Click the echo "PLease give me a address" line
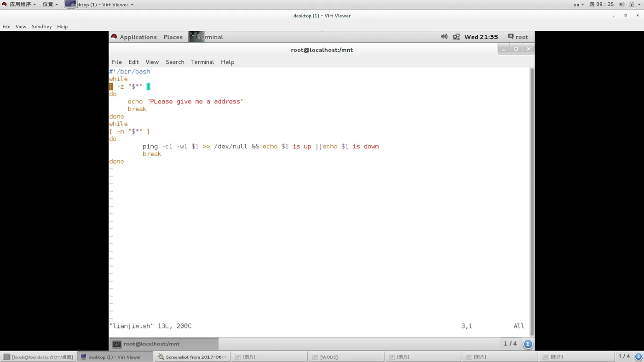The width and height of the screenshot is (644, 362). coord(186,102)
